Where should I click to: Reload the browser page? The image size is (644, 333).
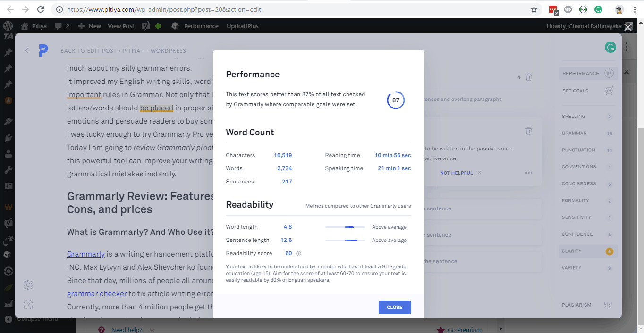coord(41,9)
